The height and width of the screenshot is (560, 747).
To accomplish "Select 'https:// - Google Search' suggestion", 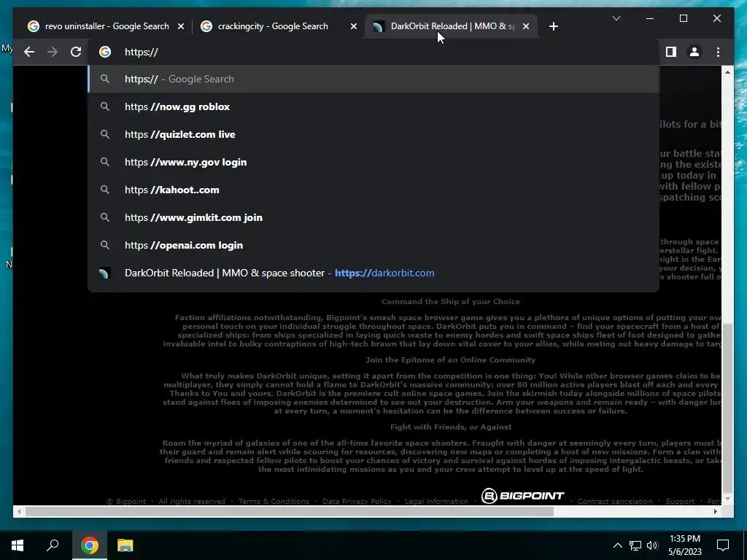I will 374,79.
